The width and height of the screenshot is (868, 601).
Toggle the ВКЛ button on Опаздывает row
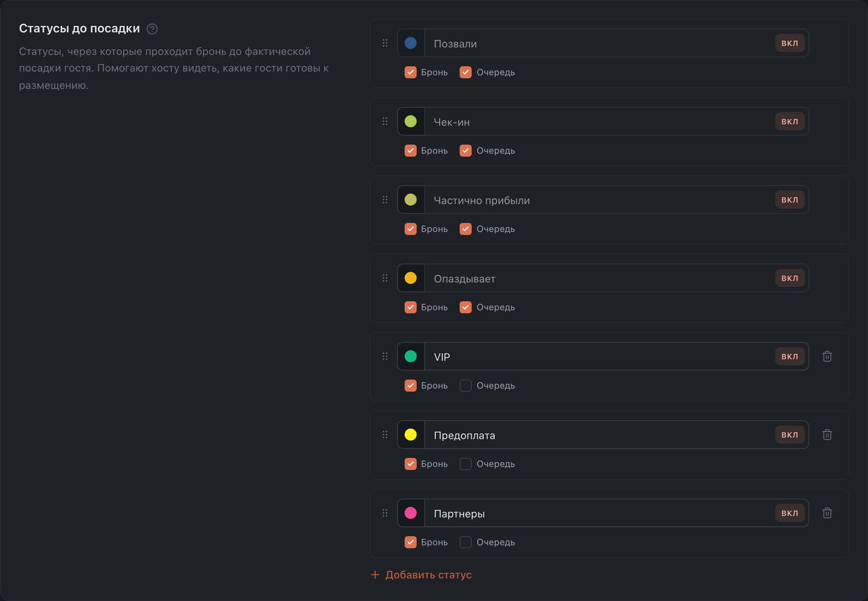pos(790,278)
